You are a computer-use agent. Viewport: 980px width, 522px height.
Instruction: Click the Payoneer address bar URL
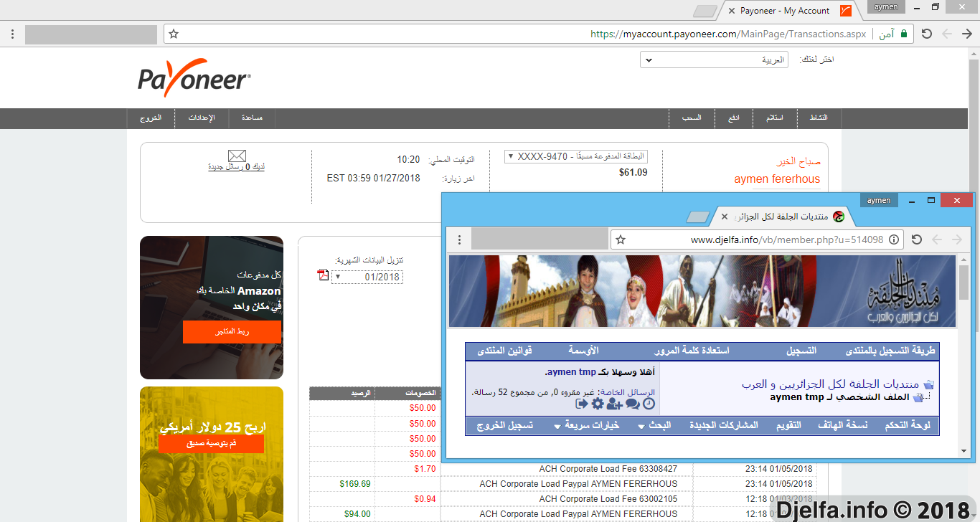coord(728,34)
